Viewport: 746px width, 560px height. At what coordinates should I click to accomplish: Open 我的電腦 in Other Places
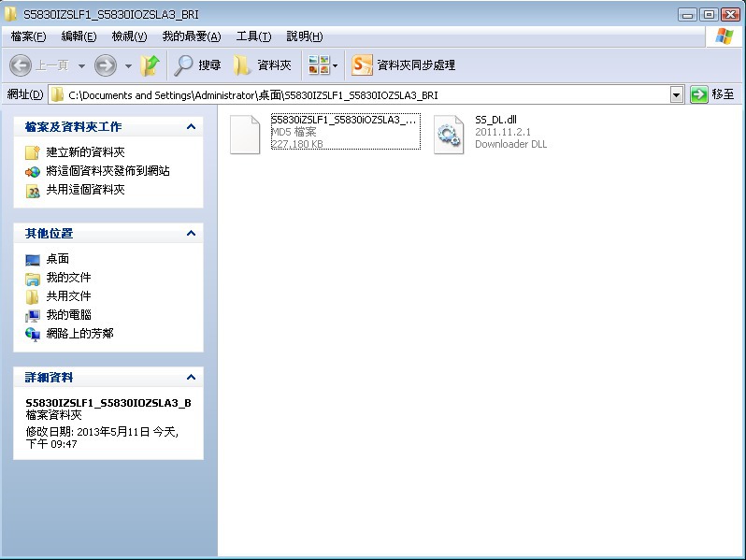coord(68,314)
